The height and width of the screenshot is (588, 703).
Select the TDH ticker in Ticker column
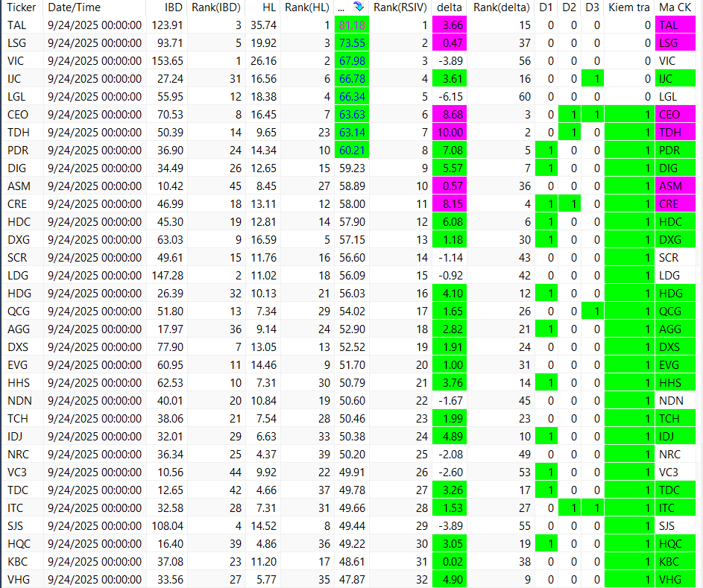coord(19,133)
